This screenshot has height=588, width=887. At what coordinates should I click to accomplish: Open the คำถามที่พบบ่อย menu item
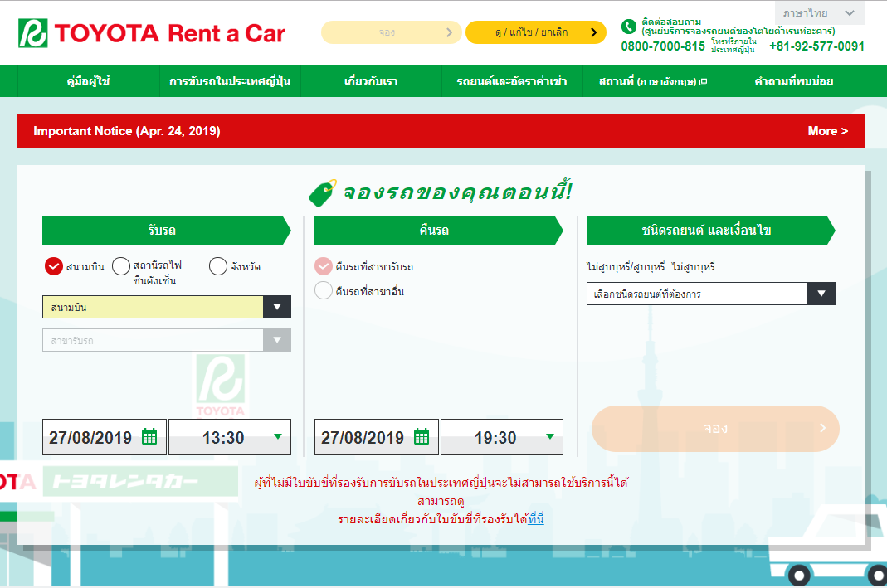(793, 81)
